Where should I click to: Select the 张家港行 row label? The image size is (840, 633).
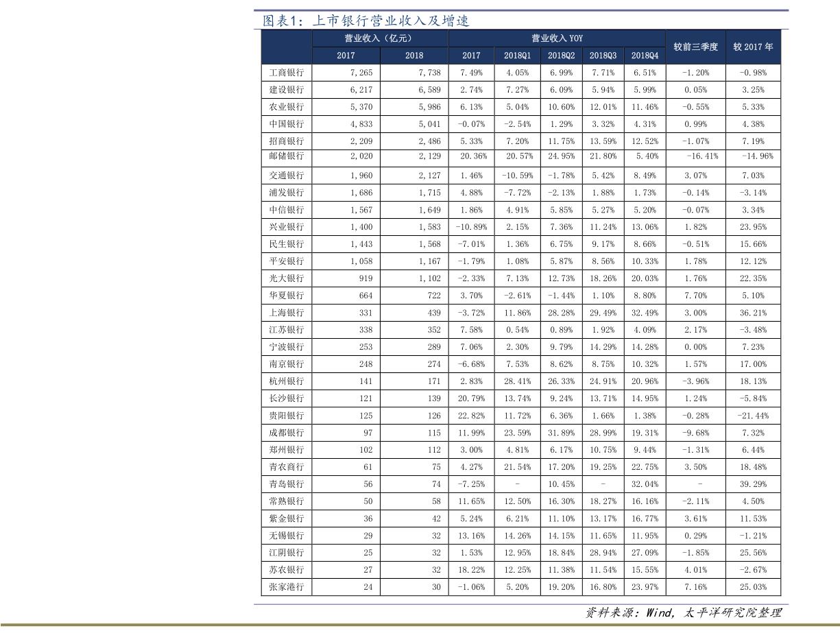point(287,587)
